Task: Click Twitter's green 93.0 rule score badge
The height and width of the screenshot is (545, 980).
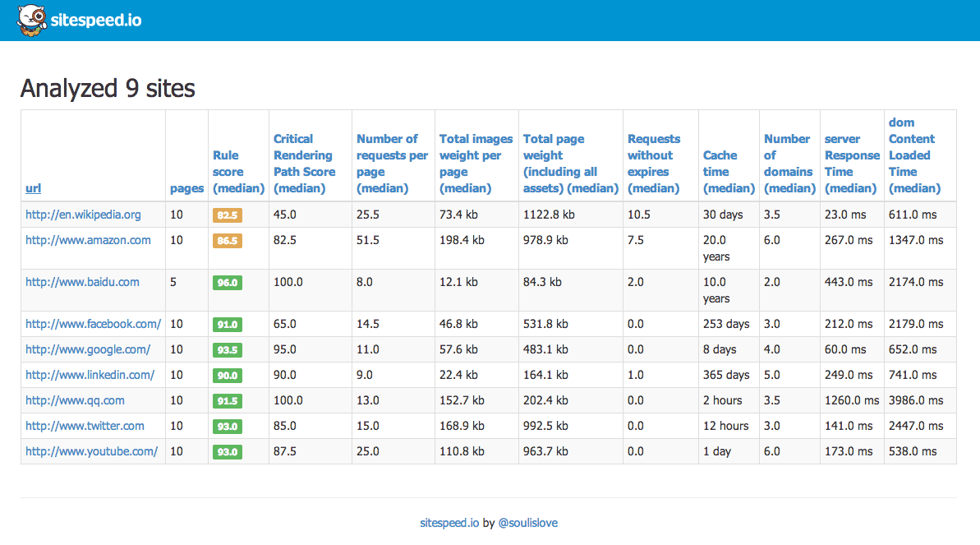Action: tap(228, 427)
